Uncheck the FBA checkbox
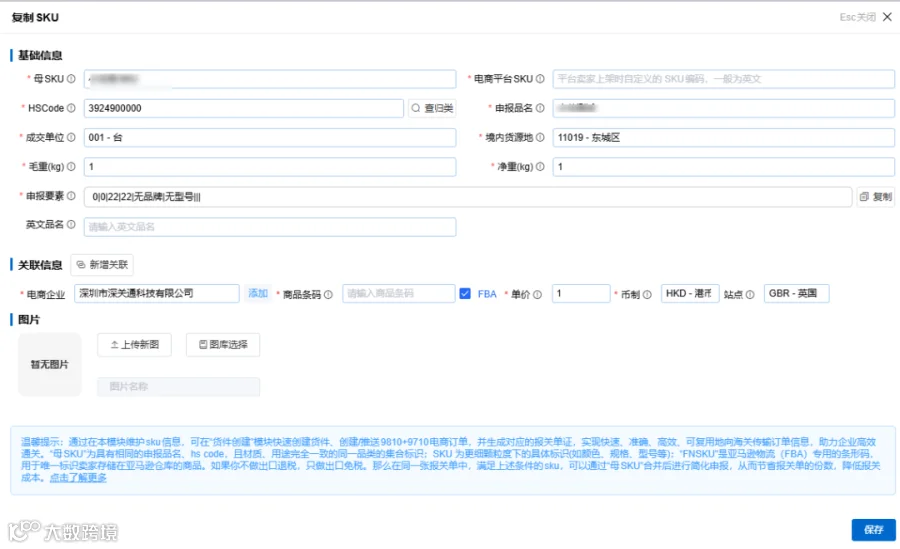The image size is (900, 549). pyautogui.click(x=465, y=293)
